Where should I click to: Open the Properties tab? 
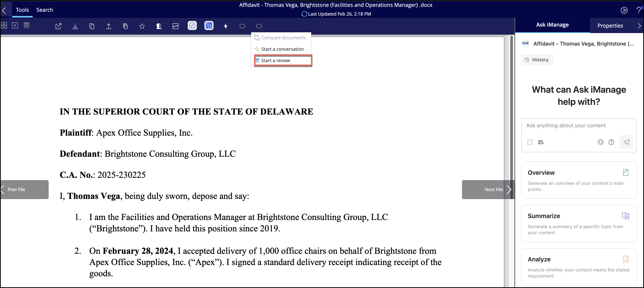point(610,26)
